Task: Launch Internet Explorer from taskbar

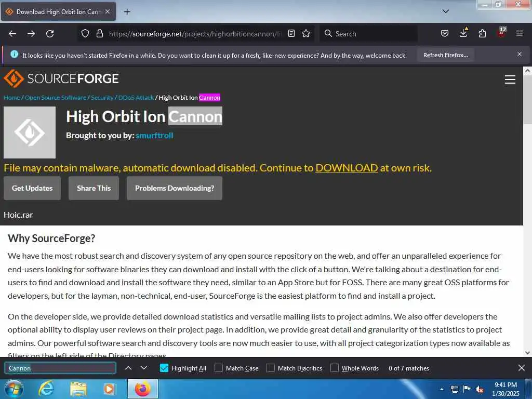Action: pos(46,389)
